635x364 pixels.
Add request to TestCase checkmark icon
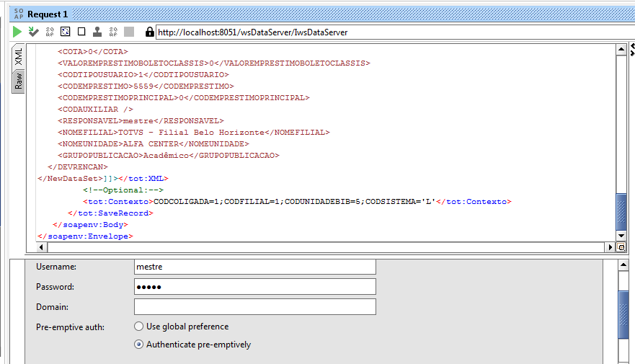pos(33,32)
